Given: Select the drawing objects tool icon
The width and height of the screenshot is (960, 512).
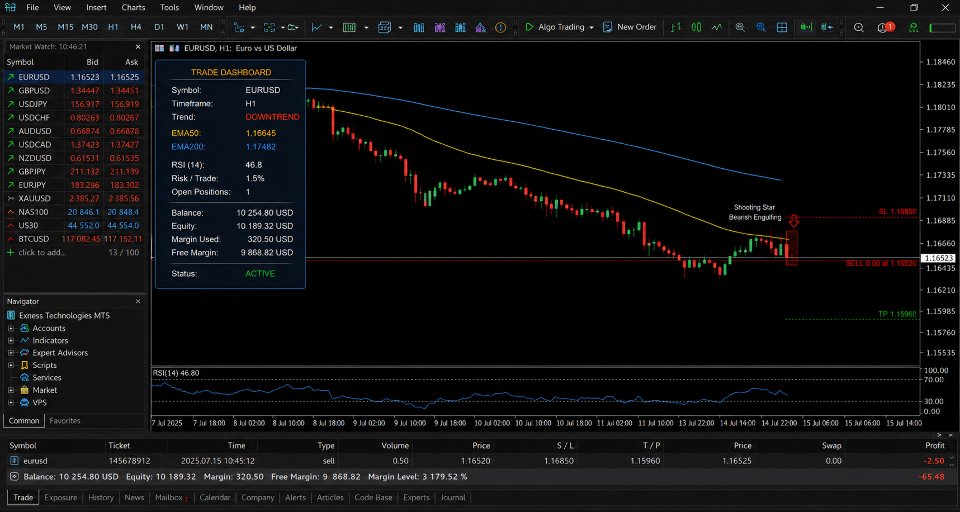Looking at the screenshot, I should 239,28.
